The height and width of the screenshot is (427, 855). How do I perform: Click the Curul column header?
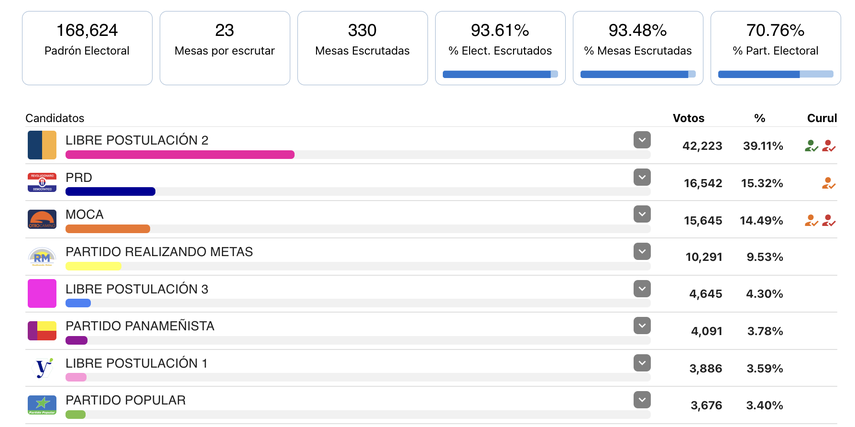click(x=821, y=118)
